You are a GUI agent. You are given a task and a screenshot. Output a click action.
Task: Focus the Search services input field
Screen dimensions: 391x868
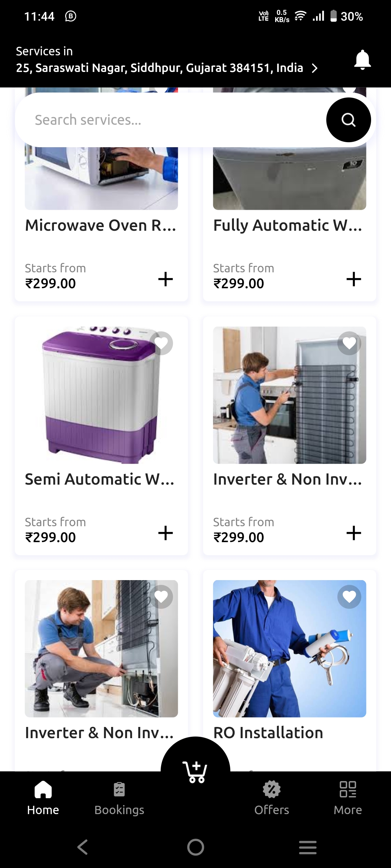(x=170, y=120)
